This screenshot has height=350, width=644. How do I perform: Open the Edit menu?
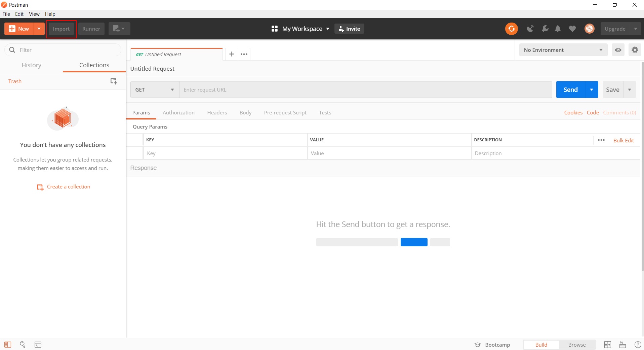pyautogui.click(x=19, y=14)
